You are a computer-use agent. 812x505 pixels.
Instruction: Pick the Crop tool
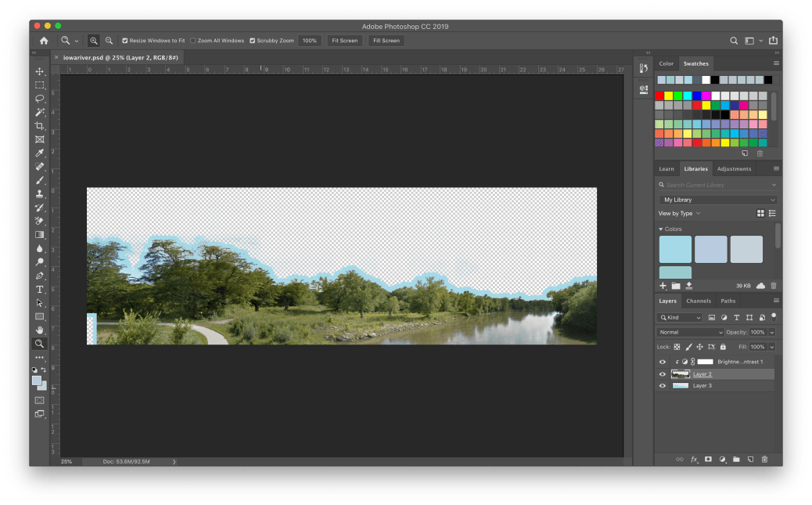point(39,126)
